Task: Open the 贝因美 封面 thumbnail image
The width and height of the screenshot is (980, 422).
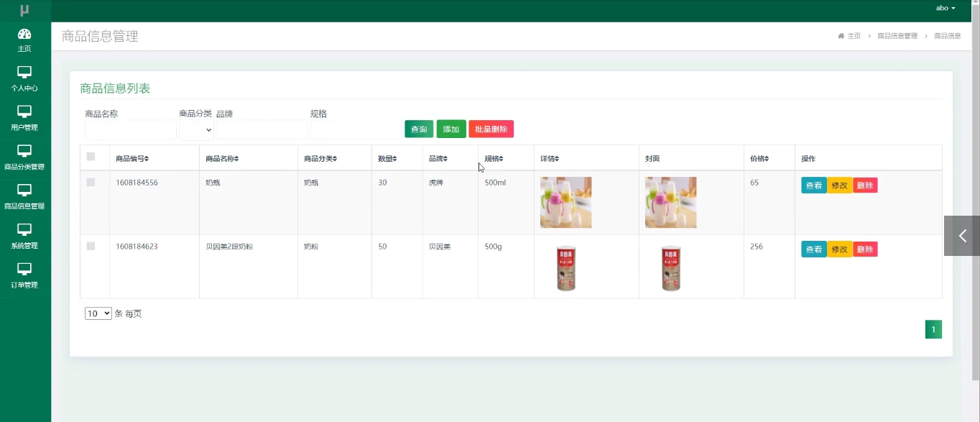Action: [671, 267]
